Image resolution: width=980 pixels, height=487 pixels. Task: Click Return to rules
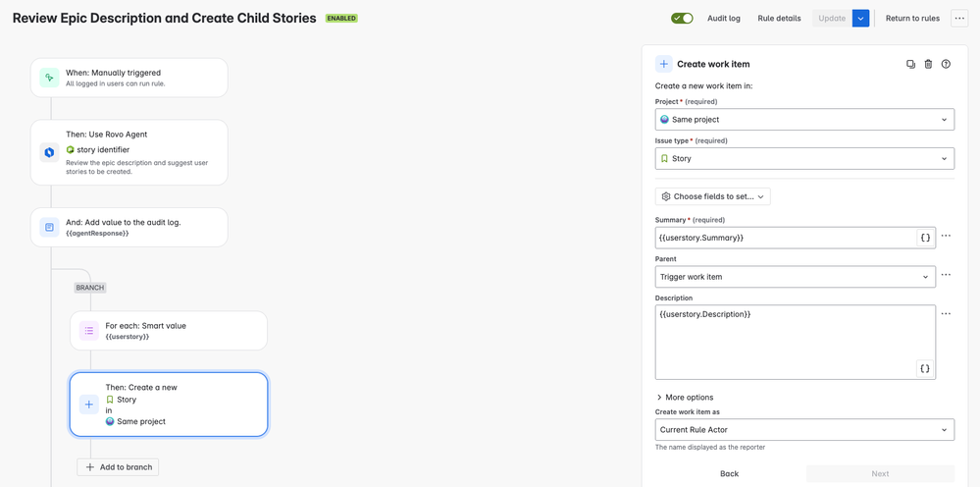[x=912, y=18]
